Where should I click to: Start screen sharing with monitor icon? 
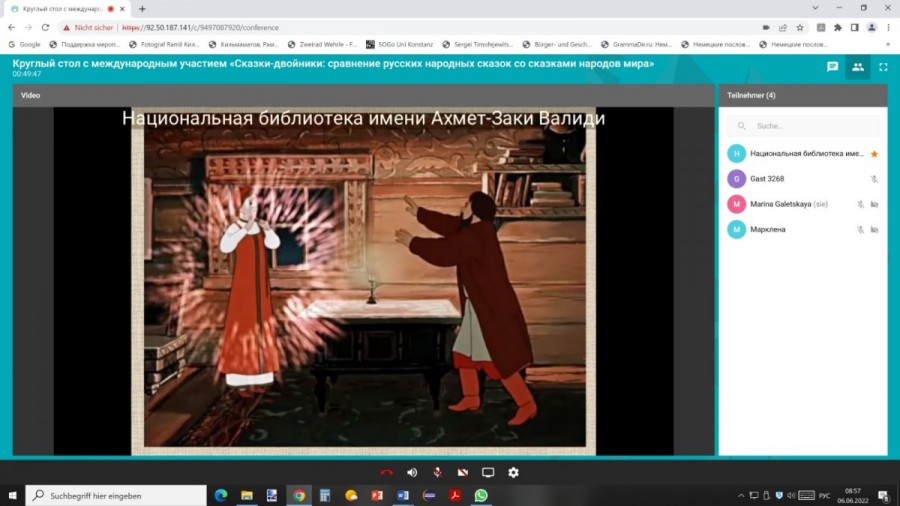tap(488, 472)
